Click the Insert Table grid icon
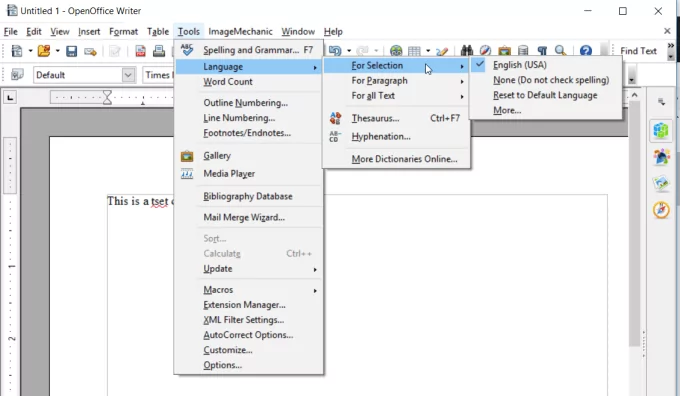Viewport: 680px width, 396px height. [414, 51]
